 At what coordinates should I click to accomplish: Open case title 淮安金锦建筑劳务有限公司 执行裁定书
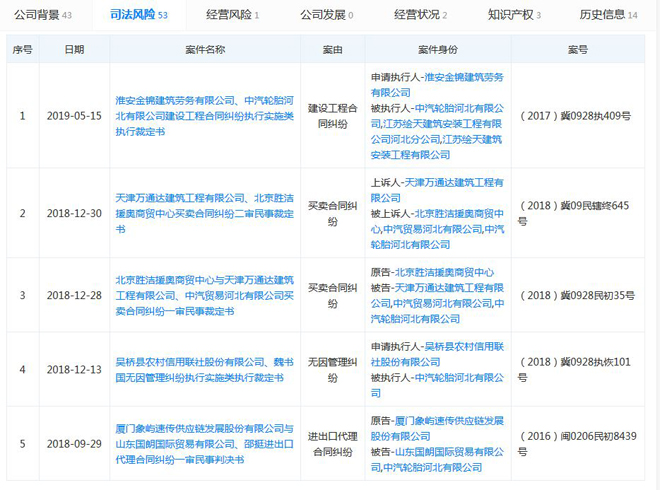tap(205, 116)
